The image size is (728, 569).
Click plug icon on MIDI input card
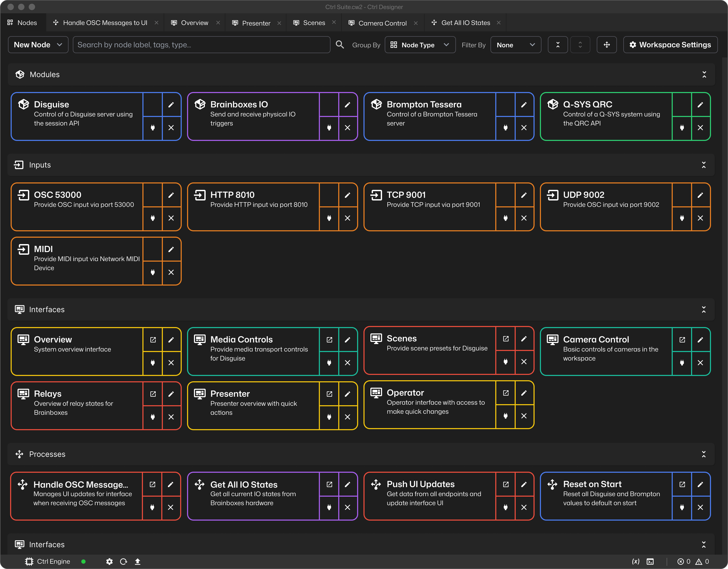click(153, 273)
